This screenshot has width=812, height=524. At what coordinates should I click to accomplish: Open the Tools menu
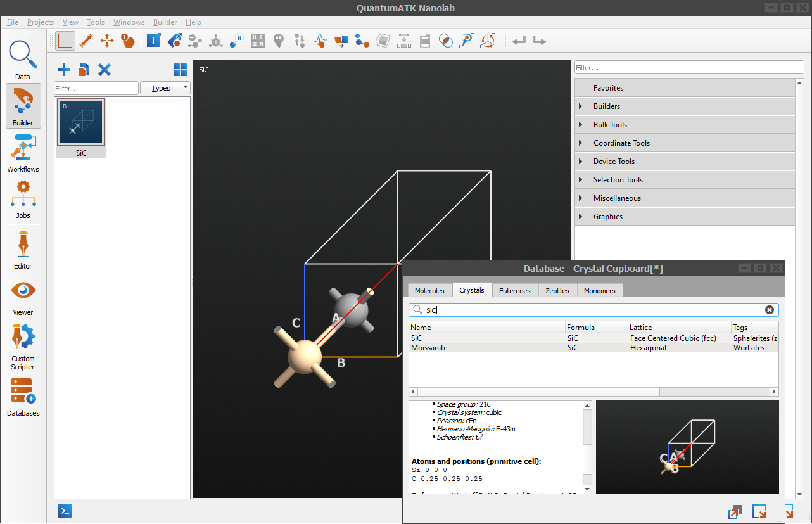(x=96, y=22)
